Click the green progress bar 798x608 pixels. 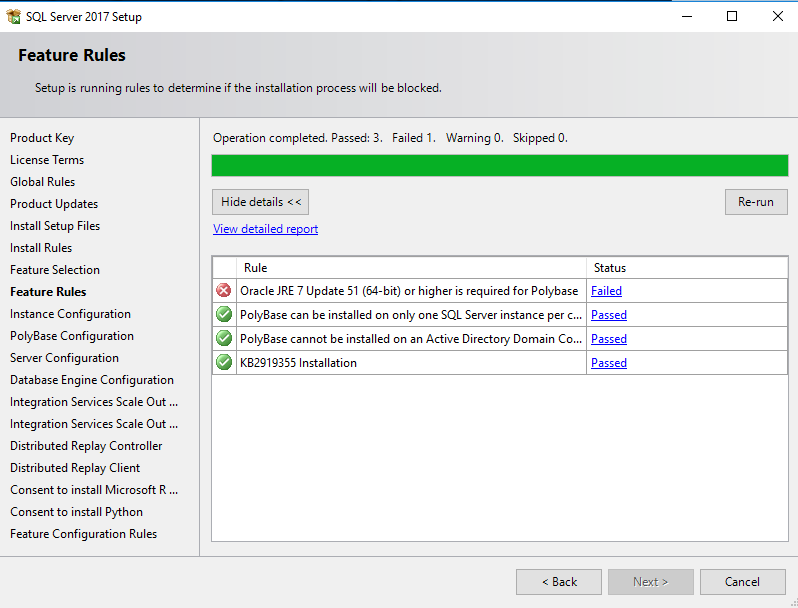click(x=500, y=165)
